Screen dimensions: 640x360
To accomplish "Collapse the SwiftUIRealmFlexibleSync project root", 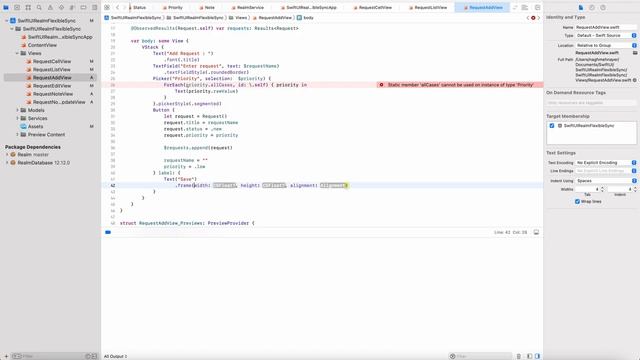I will pyautogui.click(x=7, y=20).
